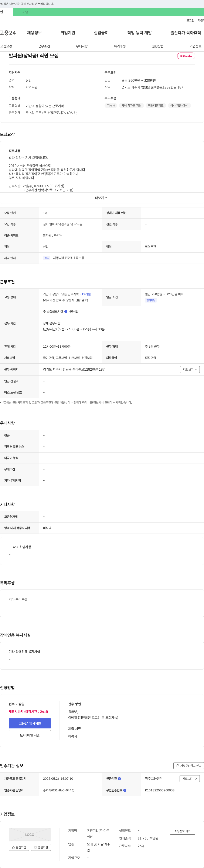The width and height of the screenshot is (204, 868).
Task: Click the 인증기관 help question icon
Action: tap(119, 779)
